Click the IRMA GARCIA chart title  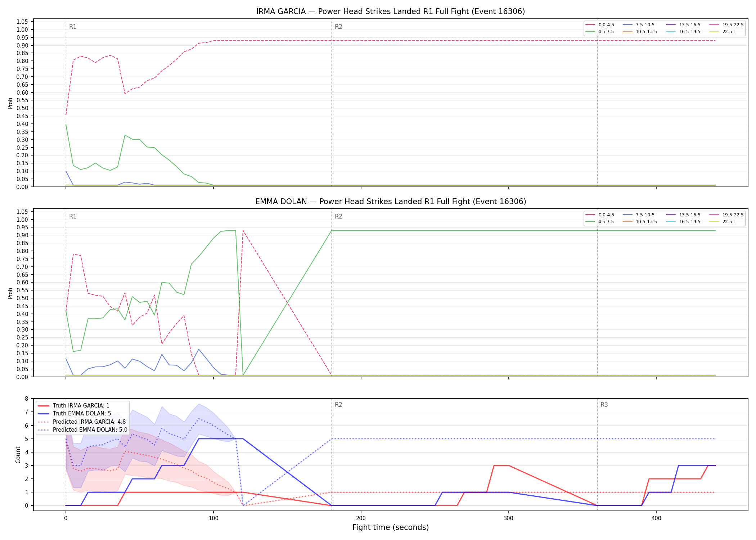(391, 12)
